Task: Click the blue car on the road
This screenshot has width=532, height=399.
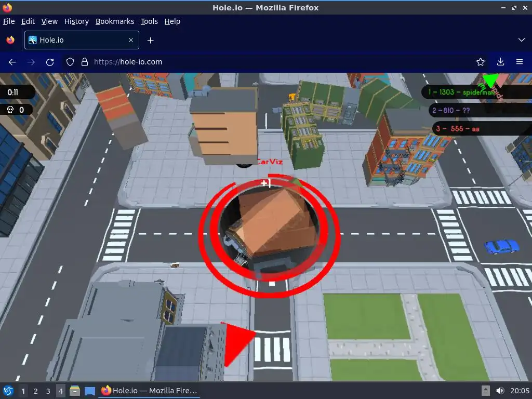Action: coord(502,247)
